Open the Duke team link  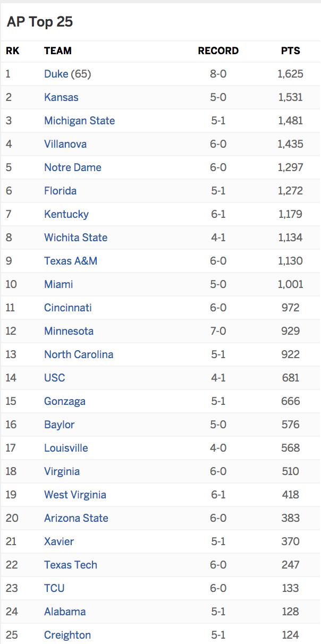pos(56,74)
